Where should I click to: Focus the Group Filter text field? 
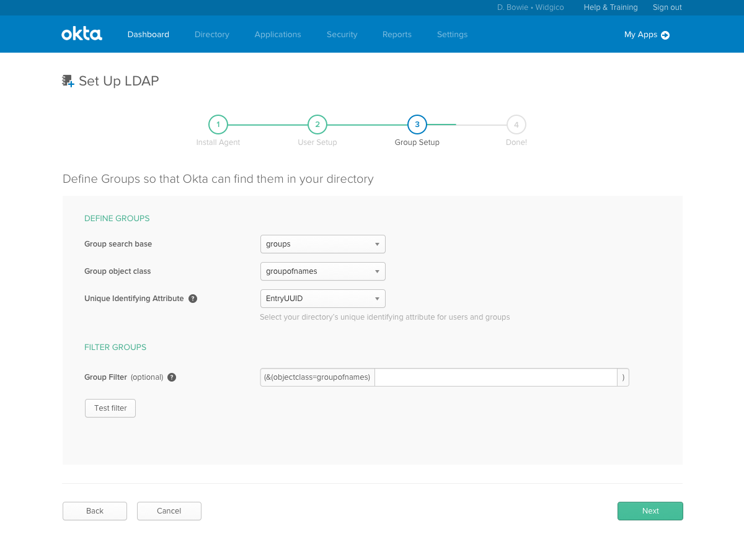[x=495, y=377]
